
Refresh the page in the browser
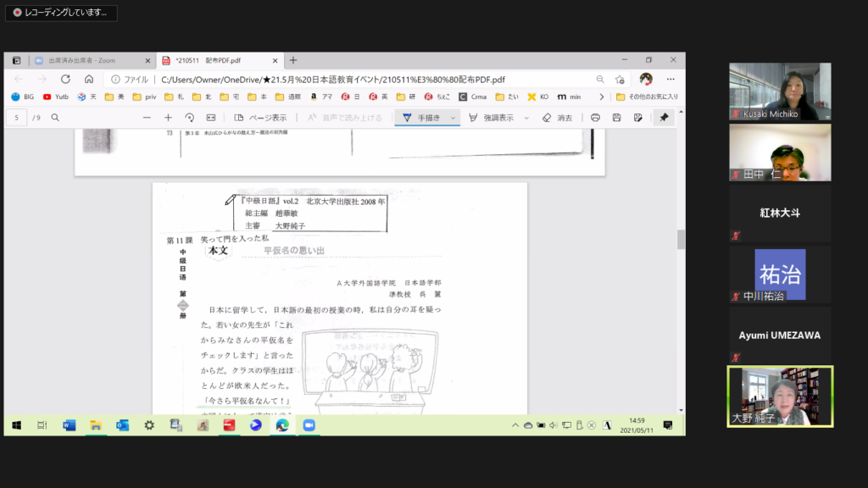[x=65, y=79]
